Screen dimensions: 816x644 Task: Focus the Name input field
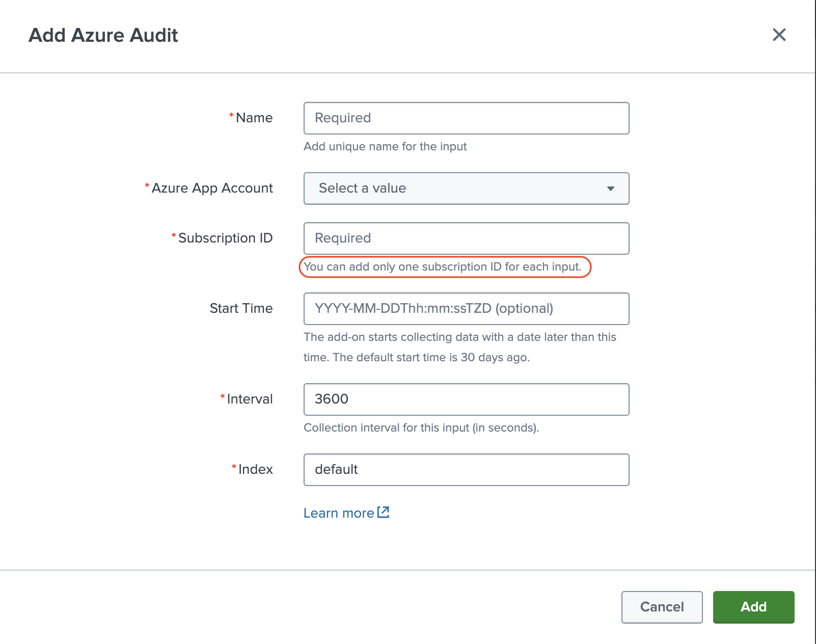click(466, 118)
